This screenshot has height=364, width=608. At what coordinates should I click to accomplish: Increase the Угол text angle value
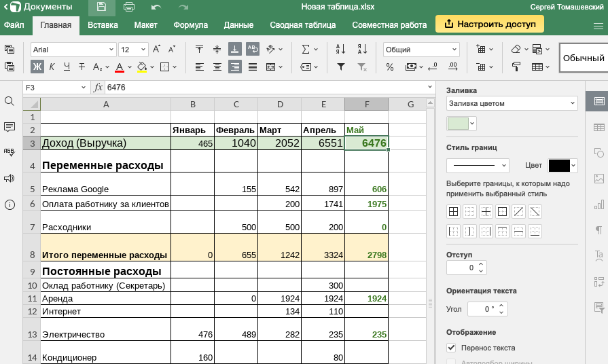coord(501,306)
